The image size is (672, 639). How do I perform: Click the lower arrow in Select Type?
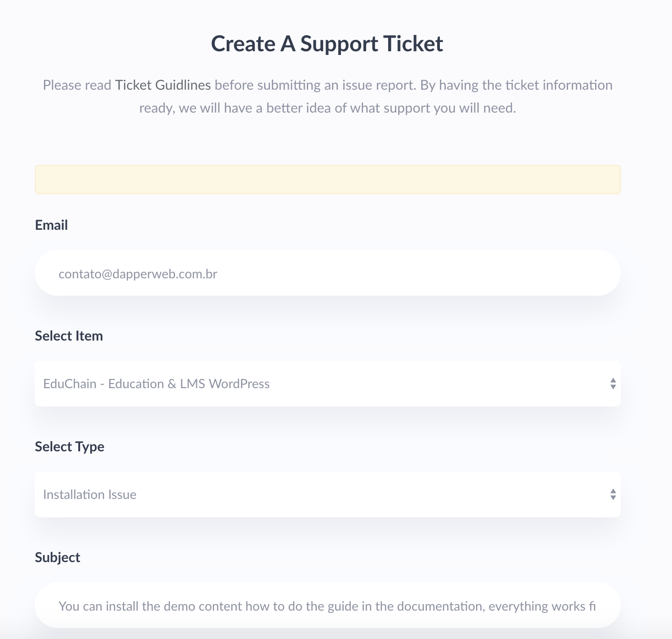[613, 498]
